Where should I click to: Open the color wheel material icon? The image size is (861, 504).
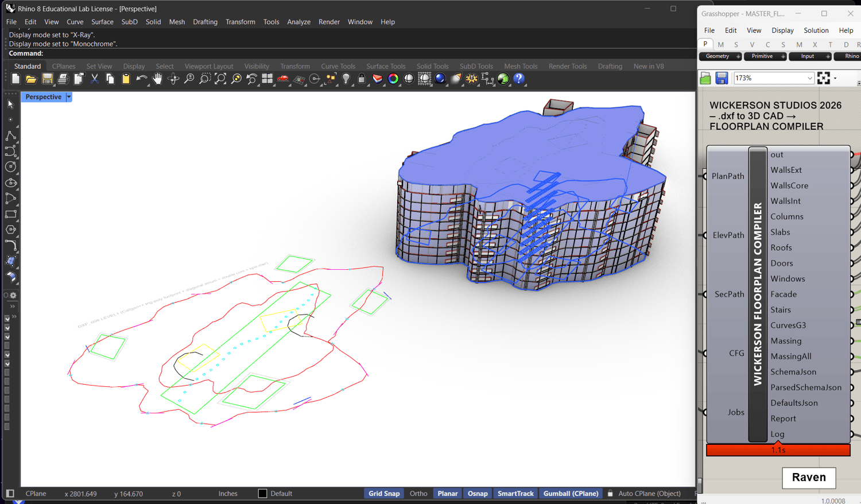393,79
